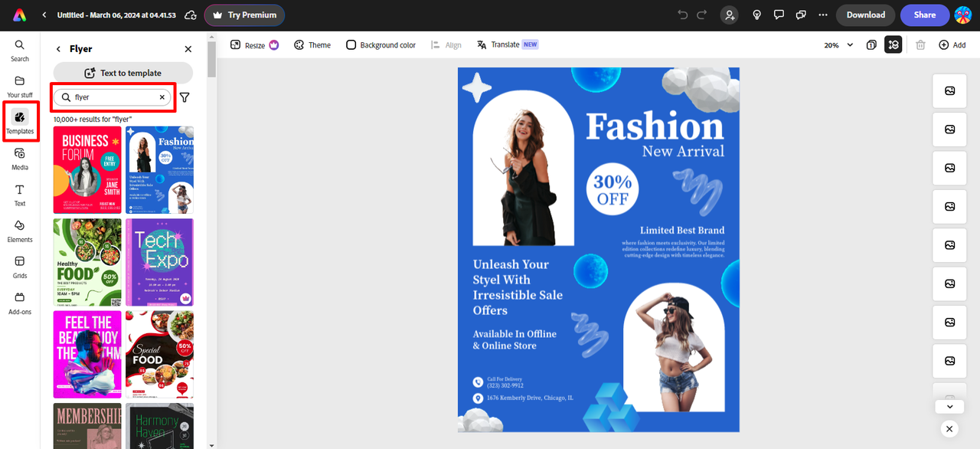The height and width of the screenshot is (449, 980).
Task: Redo the last action
Action: click(702, 15)
